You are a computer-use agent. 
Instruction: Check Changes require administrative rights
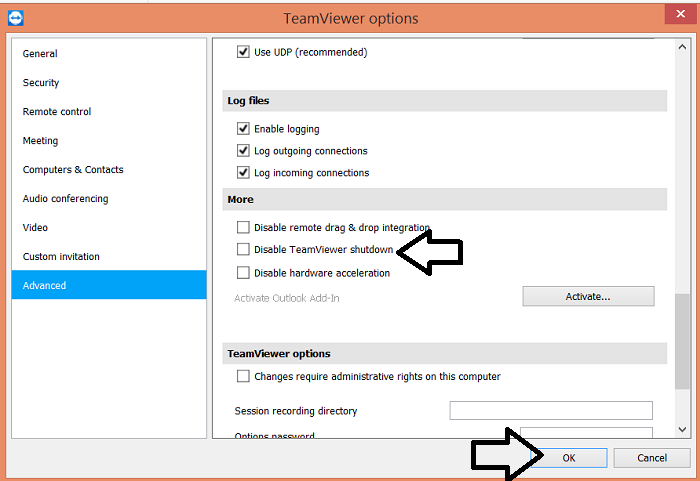(x=243, y=376)
